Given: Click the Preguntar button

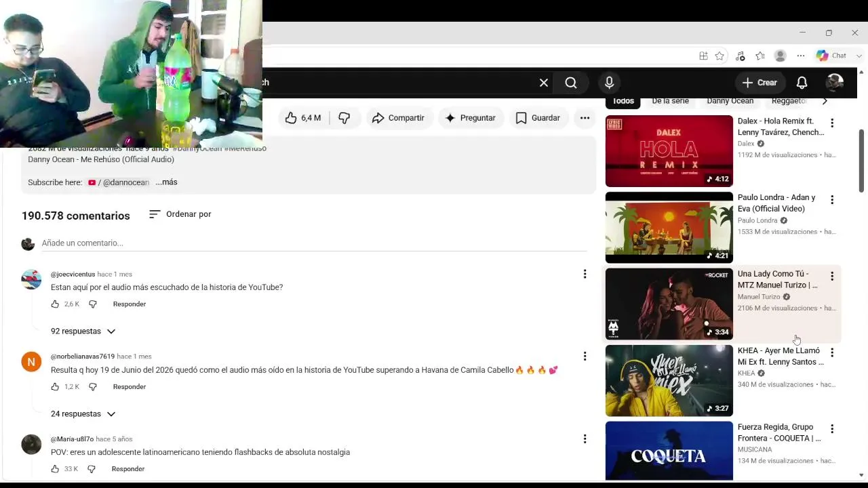Looking at the screenshot, I should coord(470,118).
